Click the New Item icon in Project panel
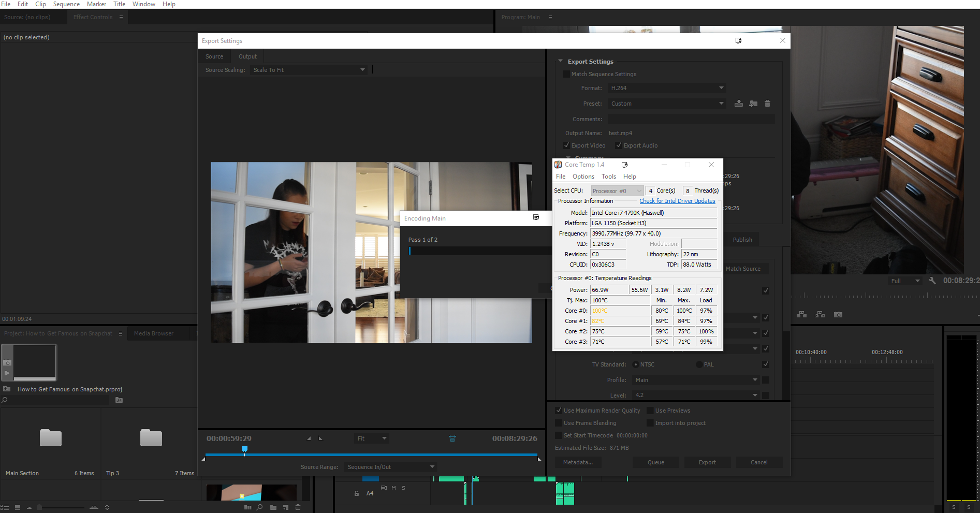Viewport: 980px width, 513px height. [x=286, y=507]
